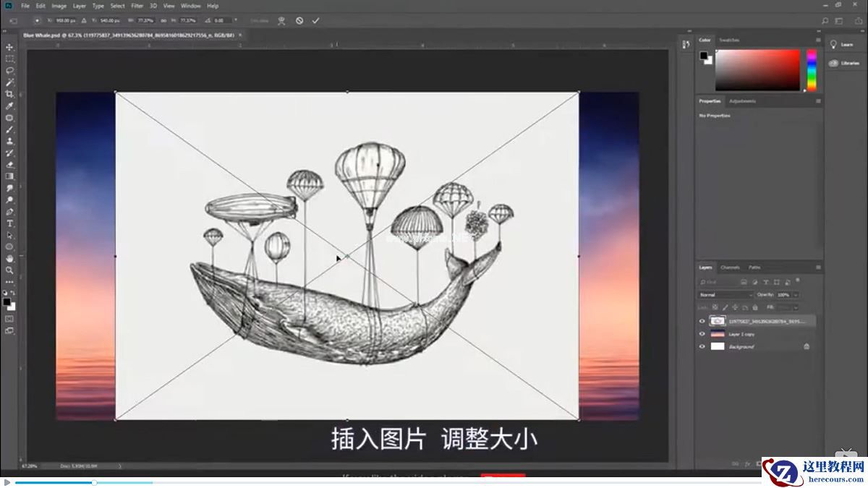Switch to the Channels tab
The width and height of the screenshot is (868, 488).
pos(729,267)
